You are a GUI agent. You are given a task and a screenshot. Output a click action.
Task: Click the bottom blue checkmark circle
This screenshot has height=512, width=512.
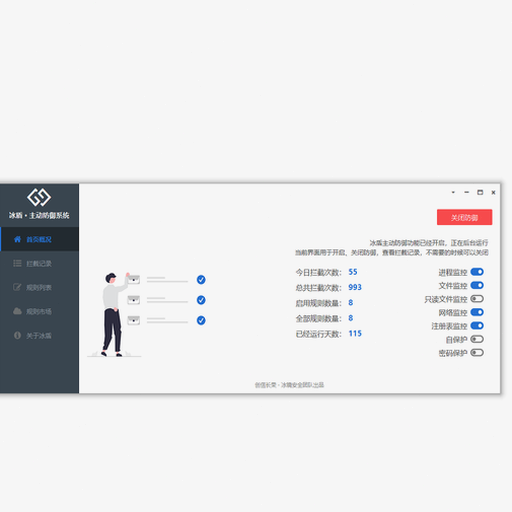tap(201, 320)
